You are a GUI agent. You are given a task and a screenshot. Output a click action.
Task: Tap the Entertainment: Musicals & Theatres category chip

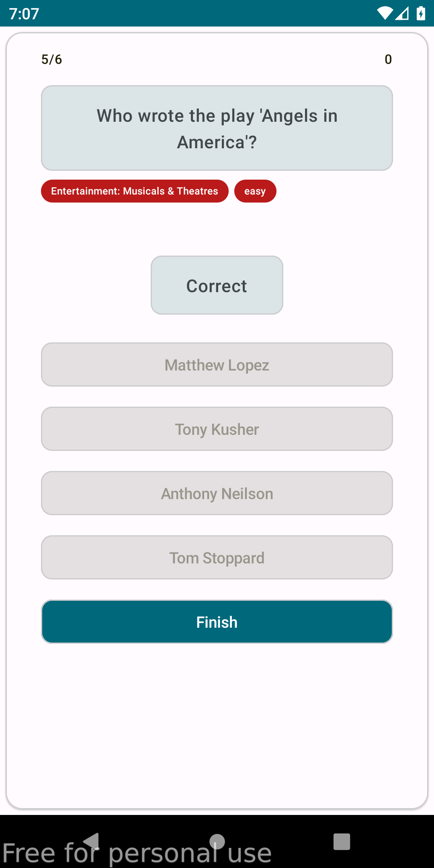pos(135,191)
